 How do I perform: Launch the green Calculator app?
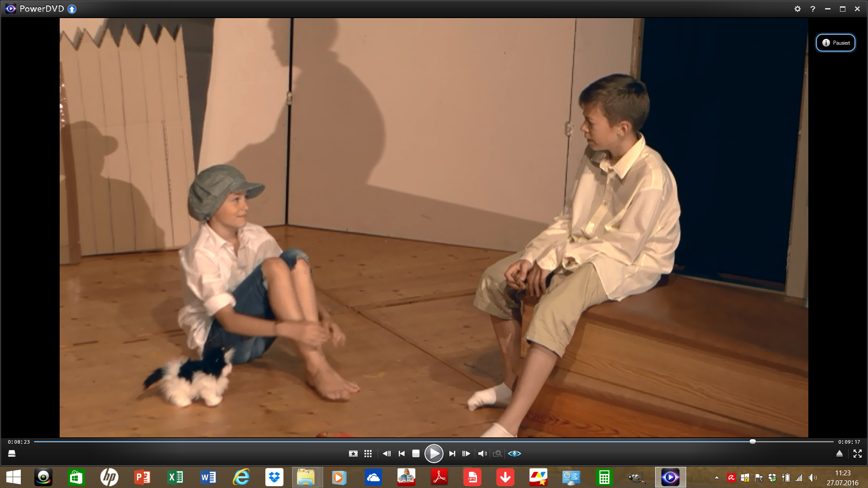click(x=604, y=477)
